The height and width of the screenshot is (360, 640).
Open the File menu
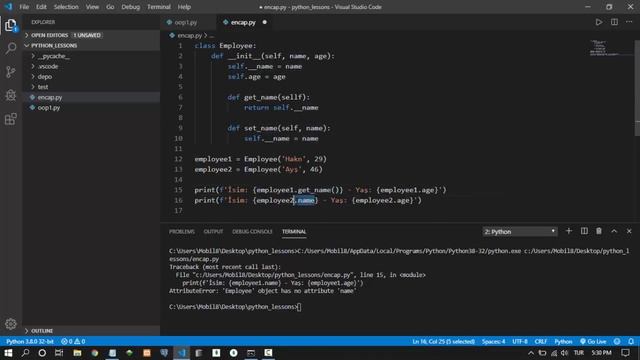(24, 7)
